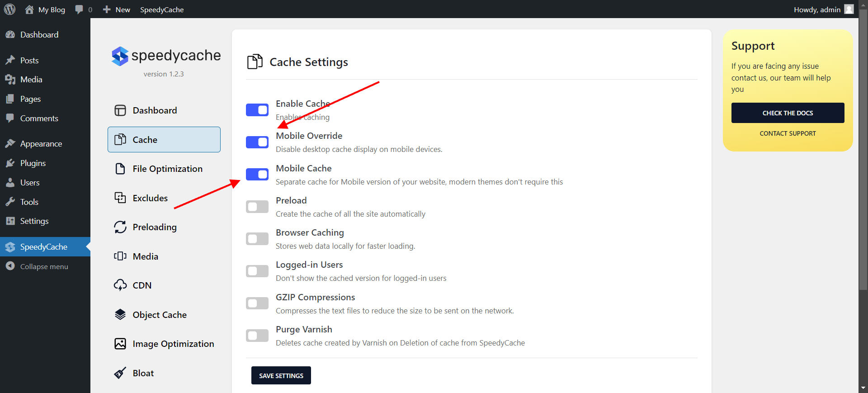Click the Save Settings button

click(281, 375)
